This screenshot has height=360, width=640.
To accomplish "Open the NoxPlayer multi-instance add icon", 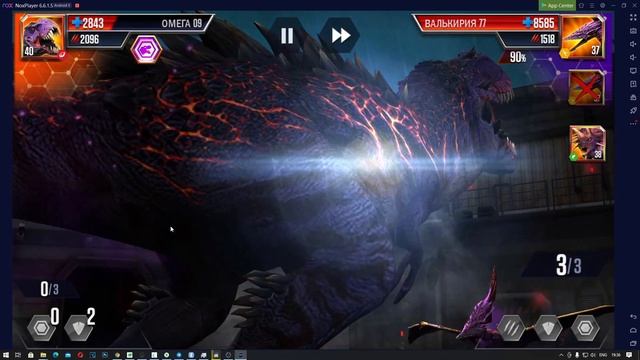I will [633, 84].
